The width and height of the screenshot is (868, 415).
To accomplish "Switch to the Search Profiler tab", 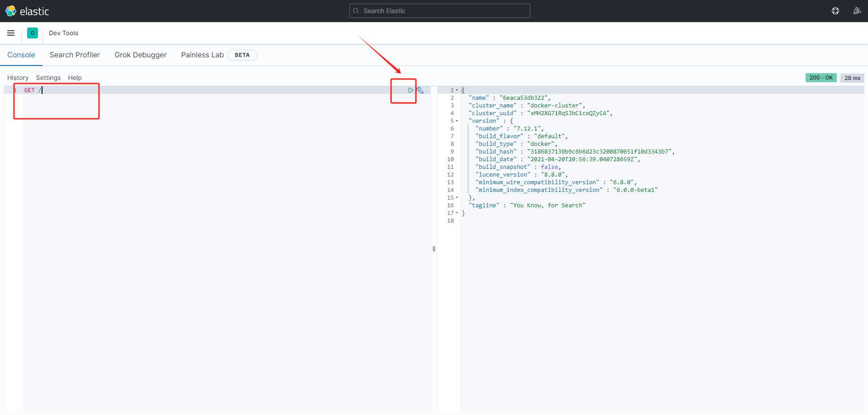I will 75,55.
